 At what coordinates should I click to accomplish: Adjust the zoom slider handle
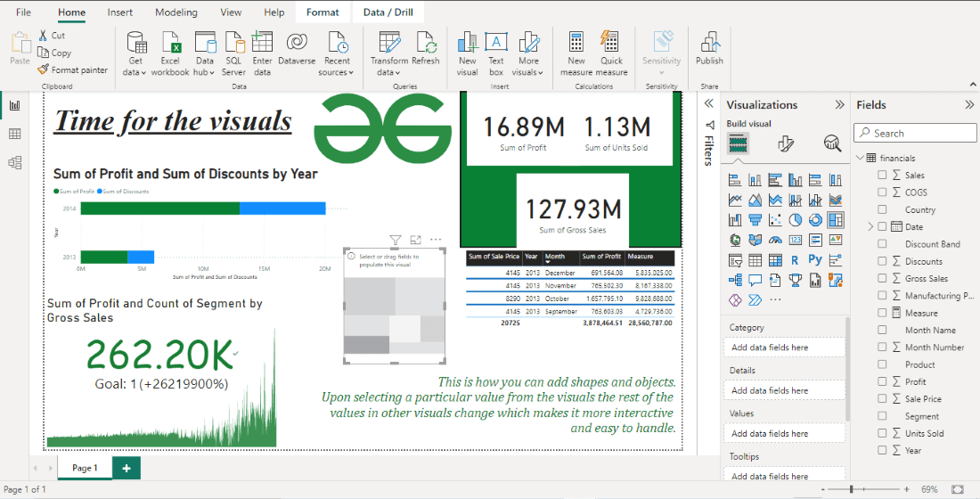(851, 489)
